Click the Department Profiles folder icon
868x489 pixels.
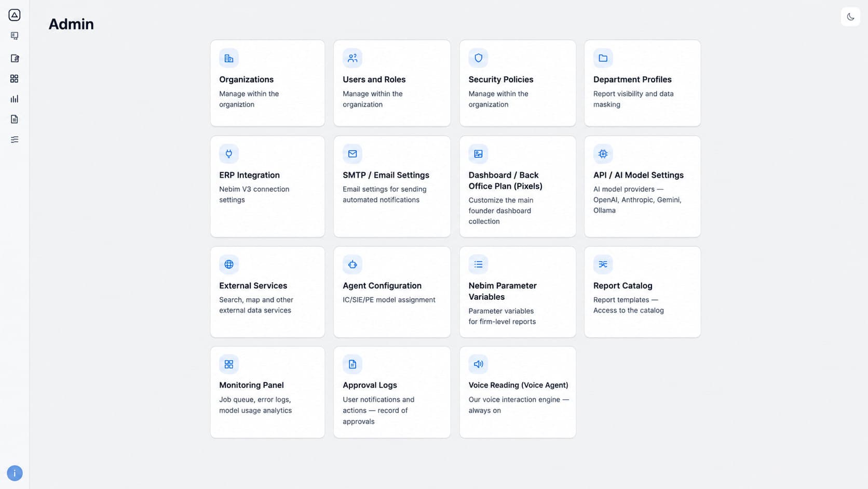pyautogui.click(x=603, y=58)
